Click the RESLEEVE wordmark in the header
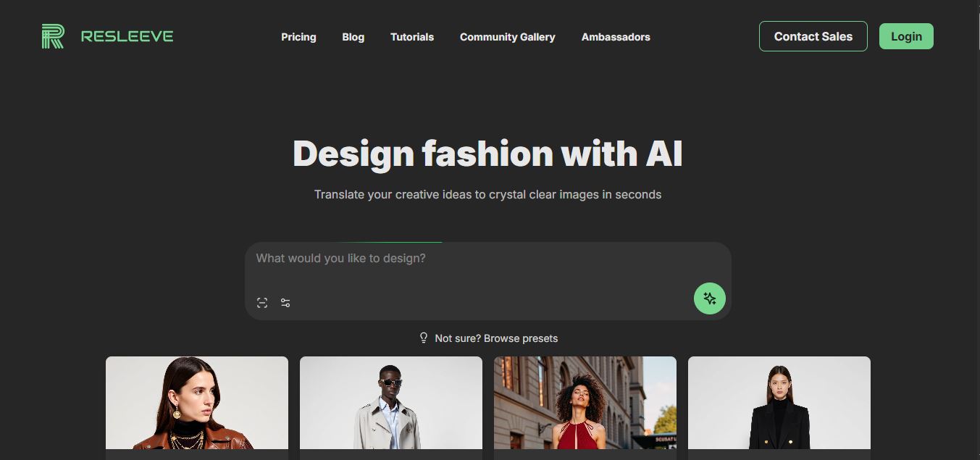Viewport: 980px width, 460px height. coord(127,36)
